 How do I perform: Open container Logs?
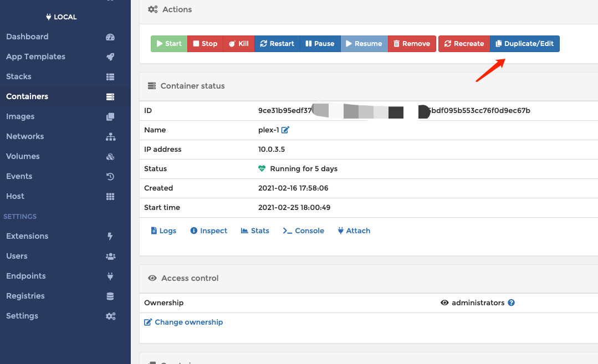click(x=163, y=230)
